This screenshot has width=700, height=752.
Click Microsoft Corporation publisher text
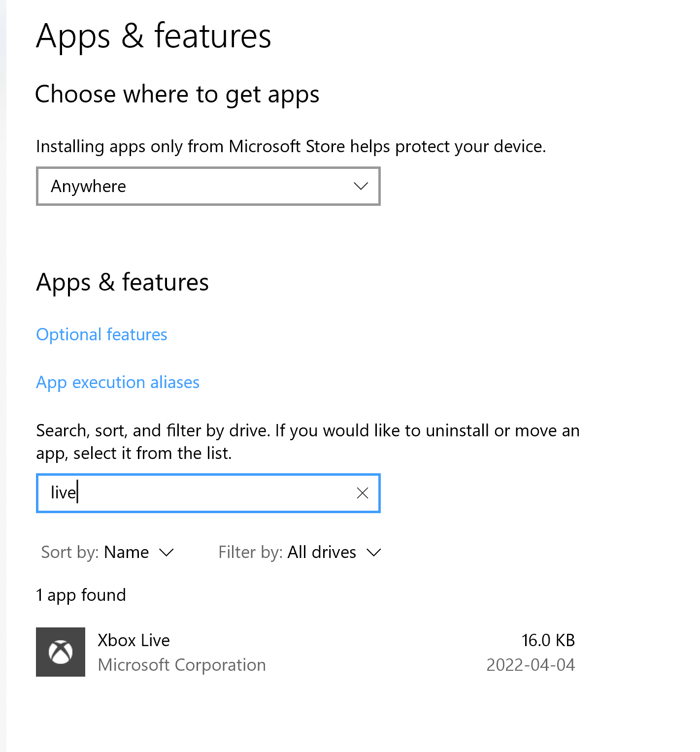click(181, 665)
